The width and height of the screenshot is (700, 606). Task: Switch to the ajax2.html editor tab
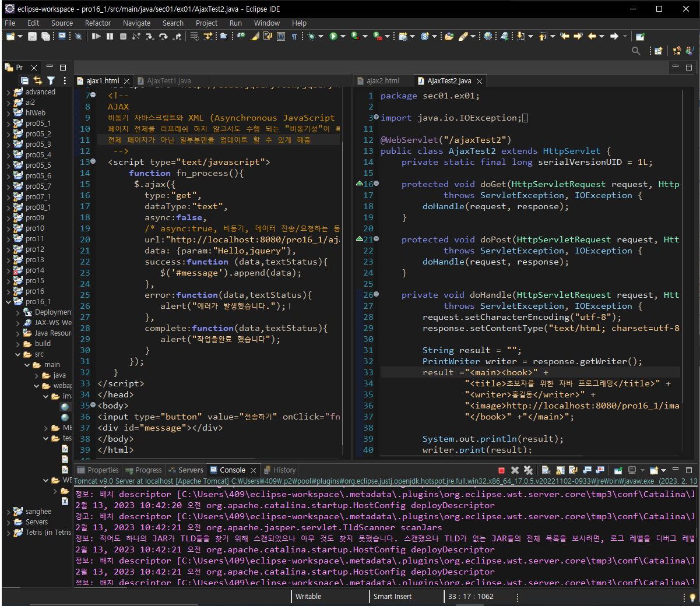coord(383,81)
